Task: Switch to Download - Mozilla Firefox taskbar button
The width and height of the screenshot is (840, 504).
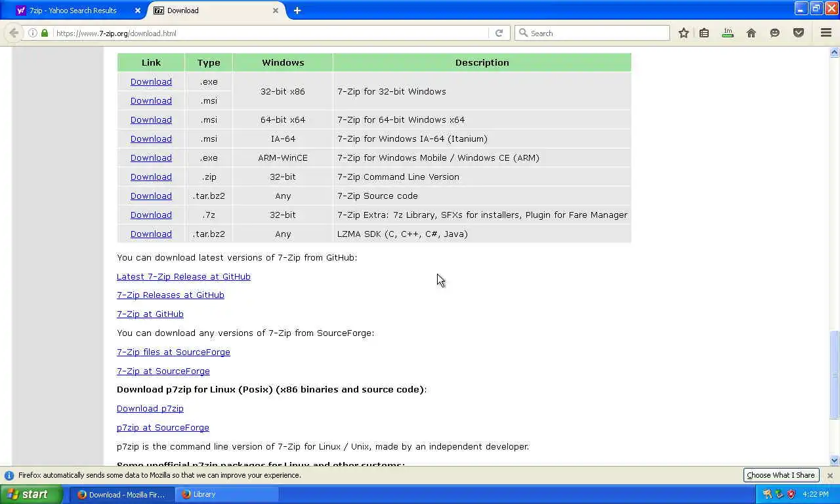Action: coord(121,494)
